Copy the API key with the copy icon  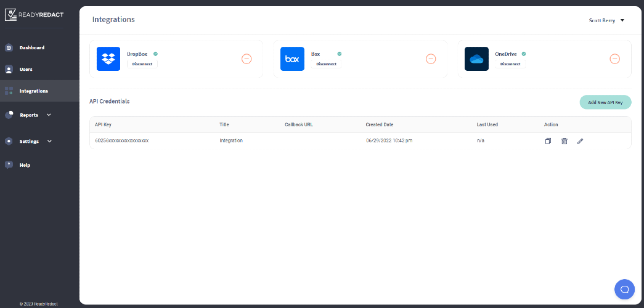point(548,141)
